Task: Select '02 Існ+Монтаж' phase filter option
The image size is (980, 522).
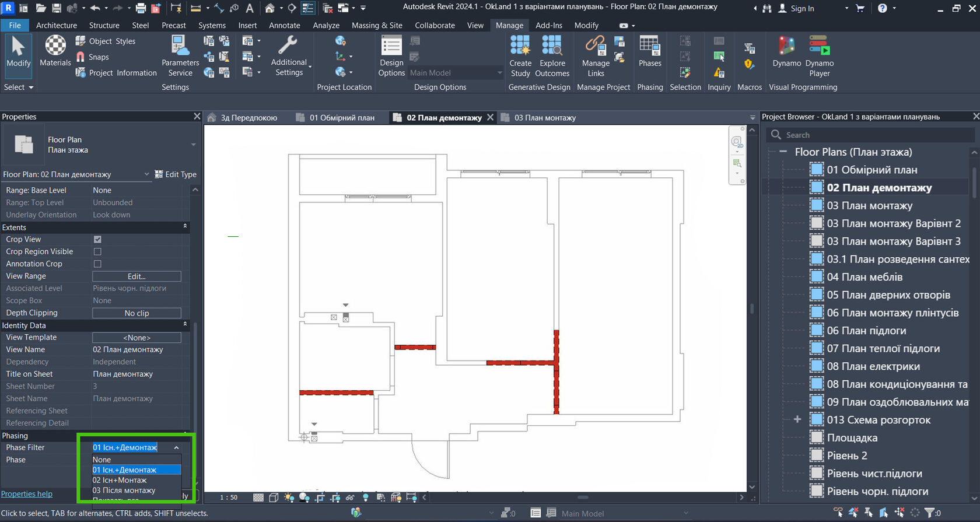Action: tap(120, 480)
